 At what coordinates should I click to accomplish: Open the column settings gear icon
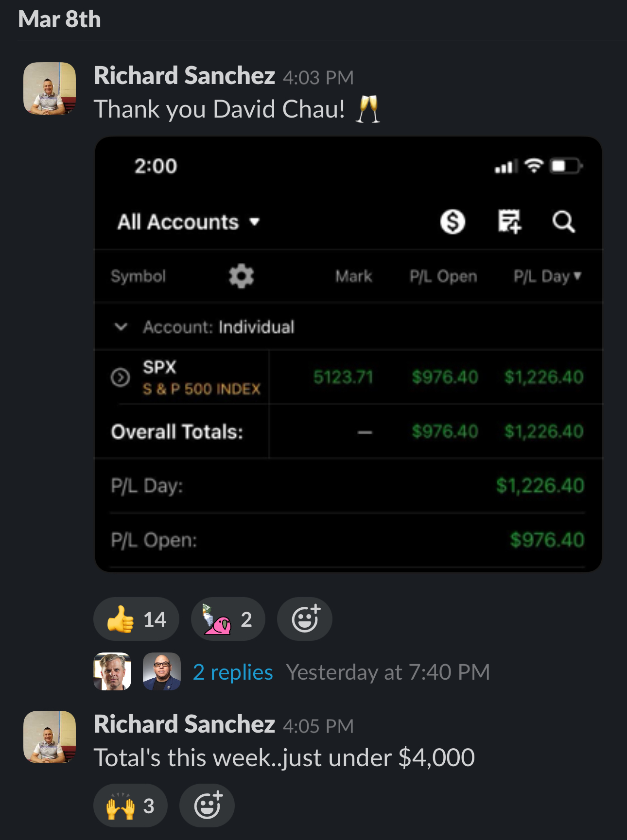tap(241, 276)
